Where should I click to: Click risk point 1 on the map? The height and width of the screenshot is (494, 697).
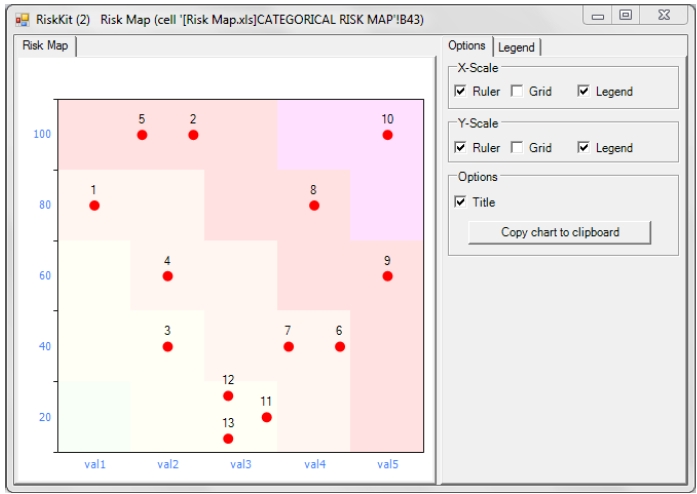(94, 205)
